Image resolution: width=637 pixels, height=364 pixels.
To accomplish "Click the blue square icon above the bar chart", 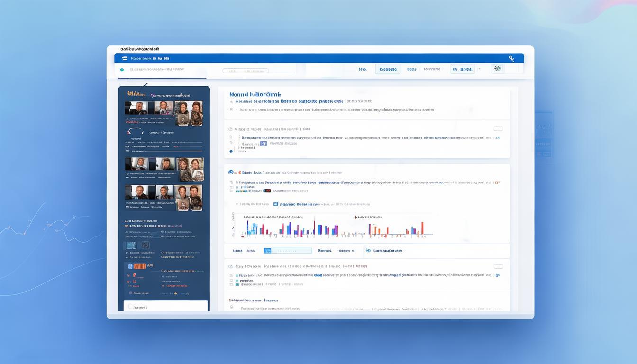I will [x=275, y=204].
